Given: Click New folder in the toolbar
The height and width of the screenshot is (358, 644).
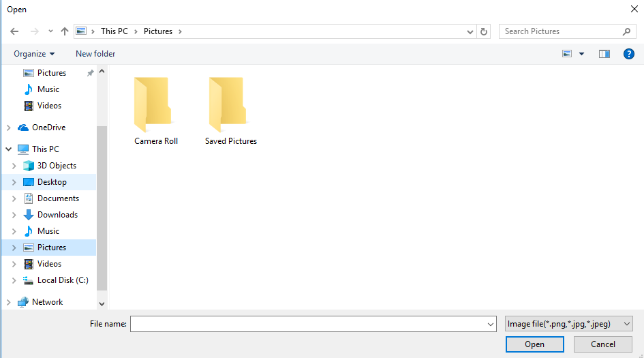Looking at the screenshot, I should (x=95, y=54).
